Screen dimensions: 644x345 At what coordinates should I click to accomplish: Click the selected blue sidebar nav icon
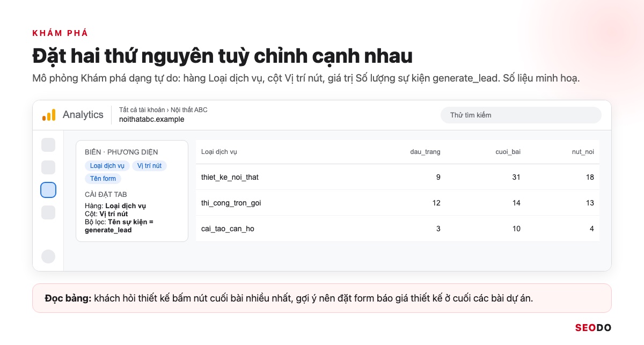48,190
